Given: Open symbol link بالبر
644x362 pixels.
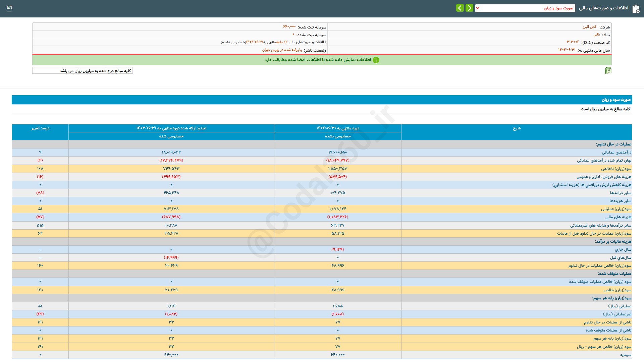Looking at the screenshot, I should click(x=597, y=35).
